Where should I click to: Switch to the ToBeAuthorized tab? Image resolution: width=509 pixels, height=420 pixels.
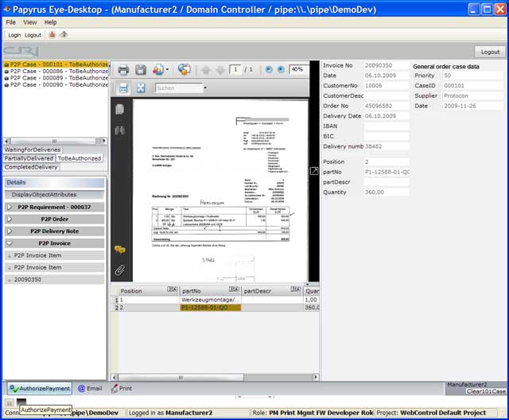tap(80, 158)
